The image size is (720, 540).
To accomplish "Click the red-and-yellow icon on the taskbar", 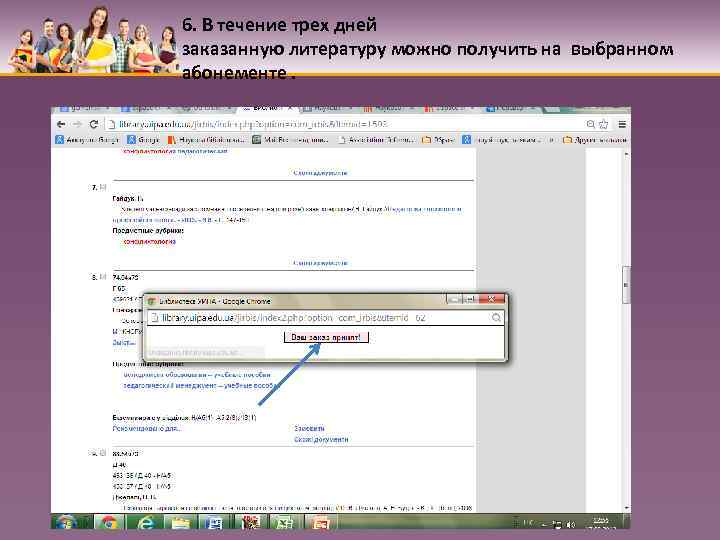I will pos(250,523).
